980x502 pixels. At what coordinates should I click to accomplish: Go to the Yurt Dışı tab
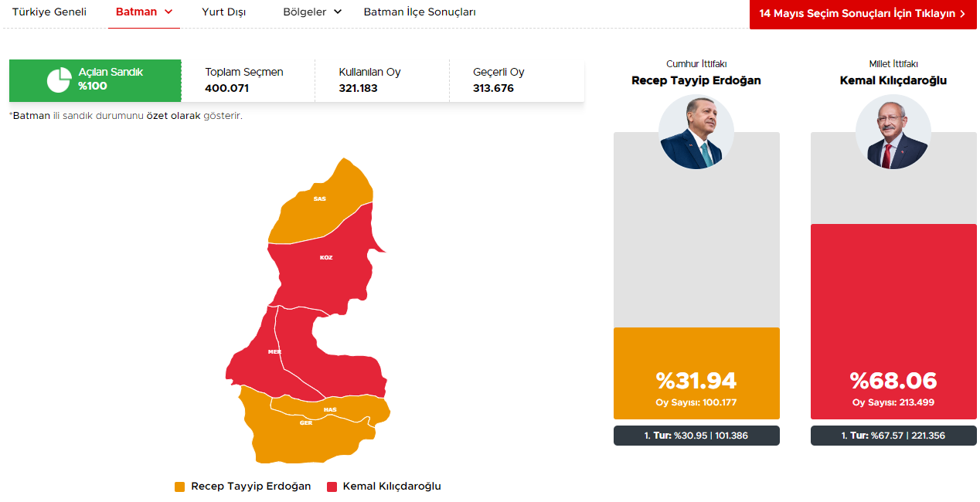(x=223, y=12)
